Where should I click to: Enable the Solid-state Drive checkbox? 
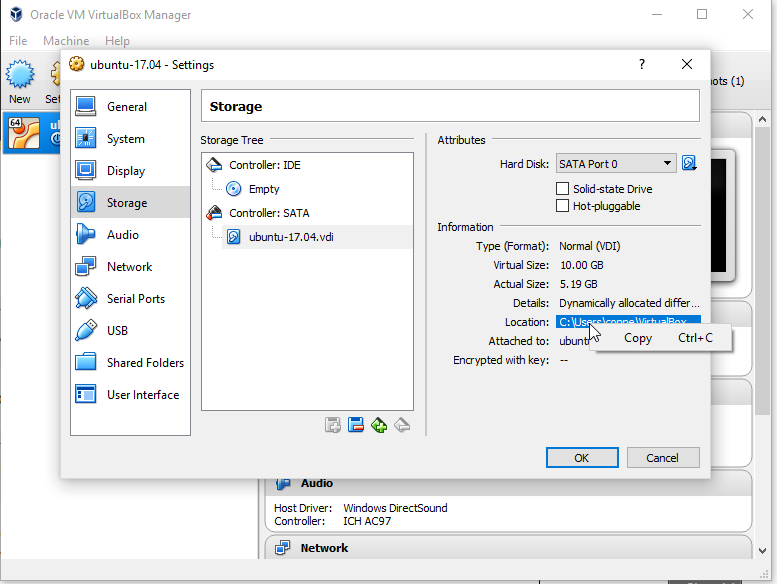[563, 189]
